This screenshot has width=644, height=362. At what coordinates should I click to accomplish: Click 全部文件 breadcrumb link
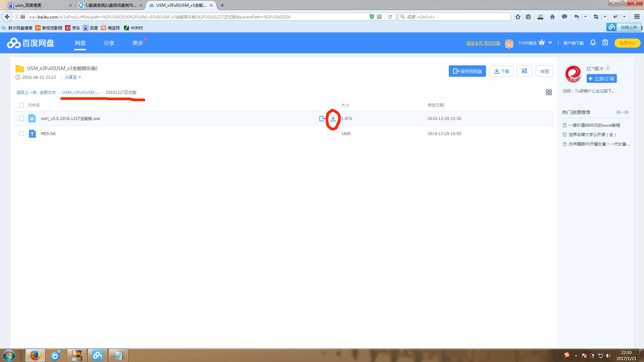(x=48, y=93)
